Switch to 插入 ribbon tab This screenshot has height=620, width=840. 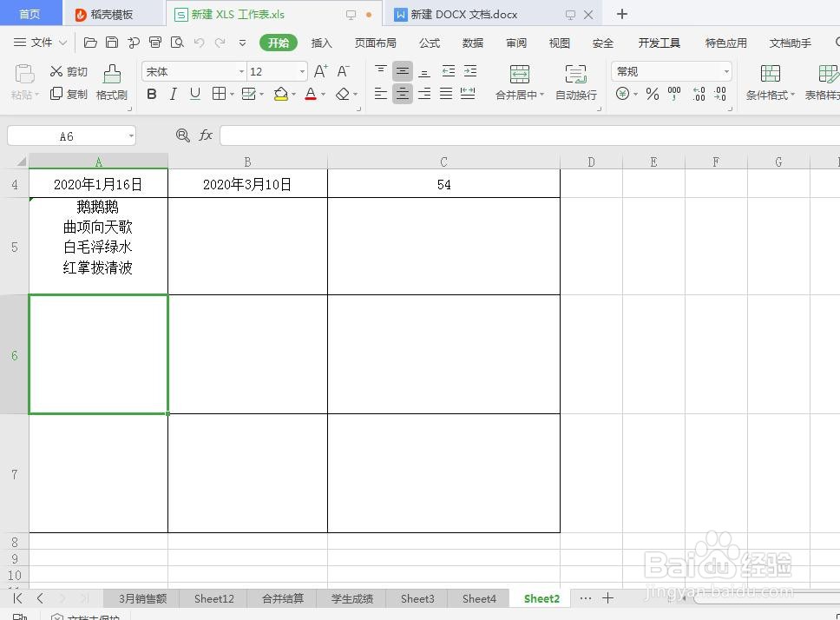click(321, 43)
